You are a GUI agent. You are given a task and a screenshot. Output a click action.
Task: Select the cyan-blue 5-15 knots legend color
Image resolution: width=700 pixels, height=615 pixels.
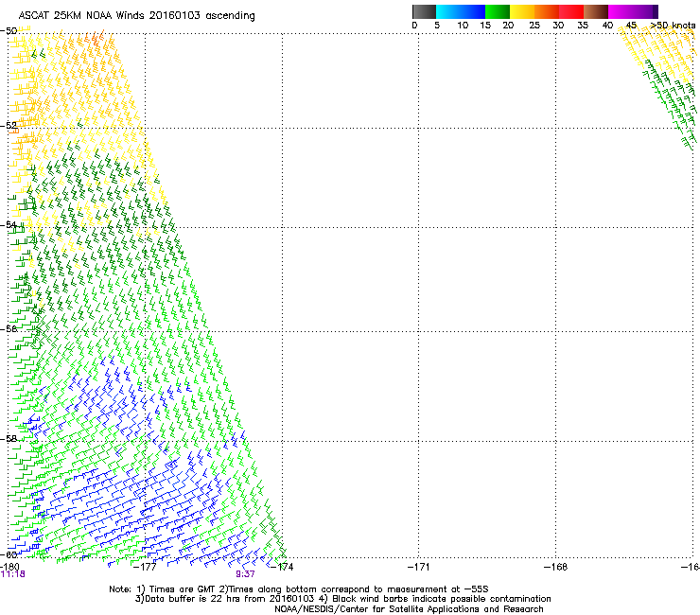[461, 11]
